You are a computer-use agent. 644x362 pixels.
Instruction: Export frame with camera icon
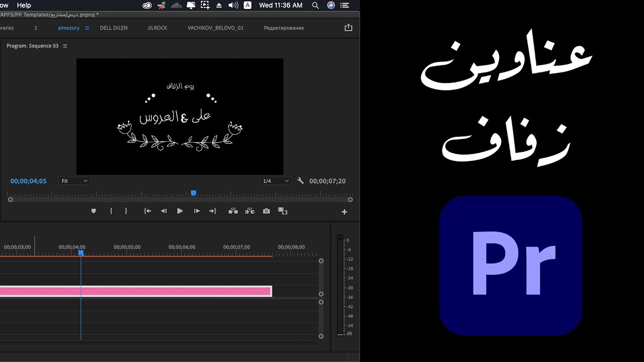pos(266,211)
